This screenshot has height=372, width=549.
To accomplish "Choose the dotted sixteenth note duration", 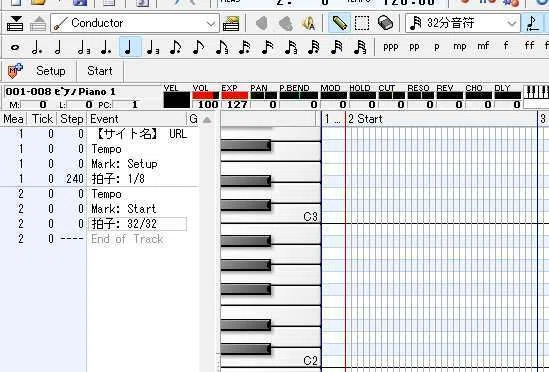I will point(244,47).
